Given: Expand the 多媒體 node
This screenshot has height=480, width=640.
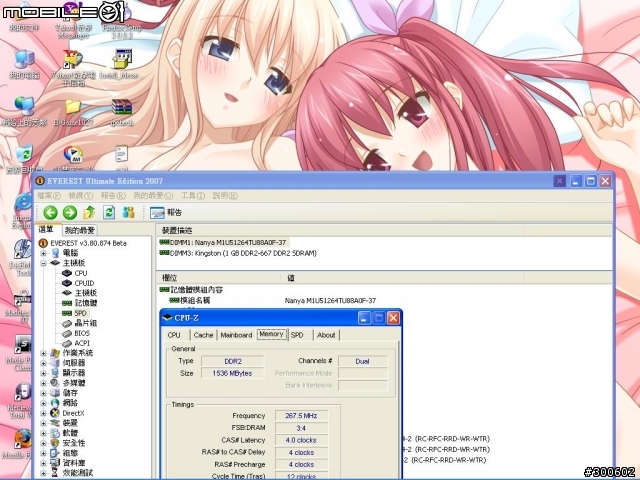Looking at the screenshot, I should click(43, 383).
